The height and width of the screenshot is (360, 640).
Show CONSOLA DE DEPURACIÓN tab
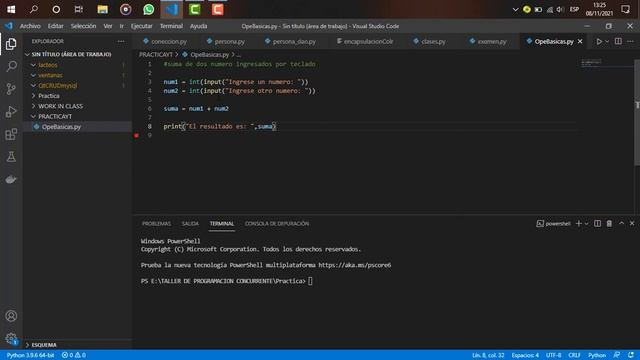pos(277,223)
